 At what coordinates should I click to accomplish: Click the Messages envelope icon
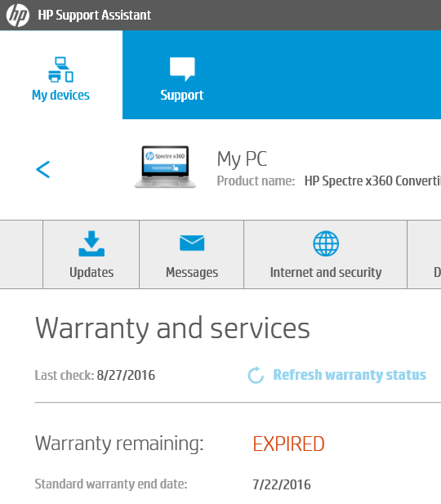pos(192,243)
